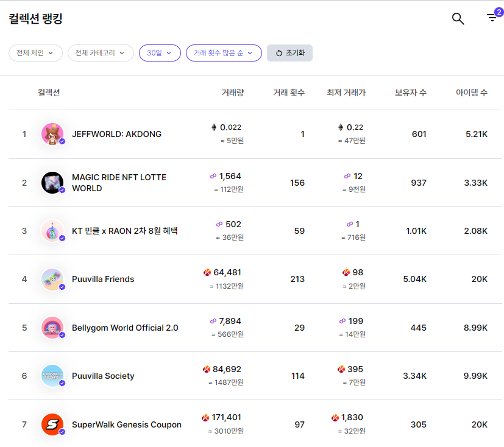Viewport: 504px width, 447px height.
Task: Open the search magnifier icon
Action: pos(458,19)
